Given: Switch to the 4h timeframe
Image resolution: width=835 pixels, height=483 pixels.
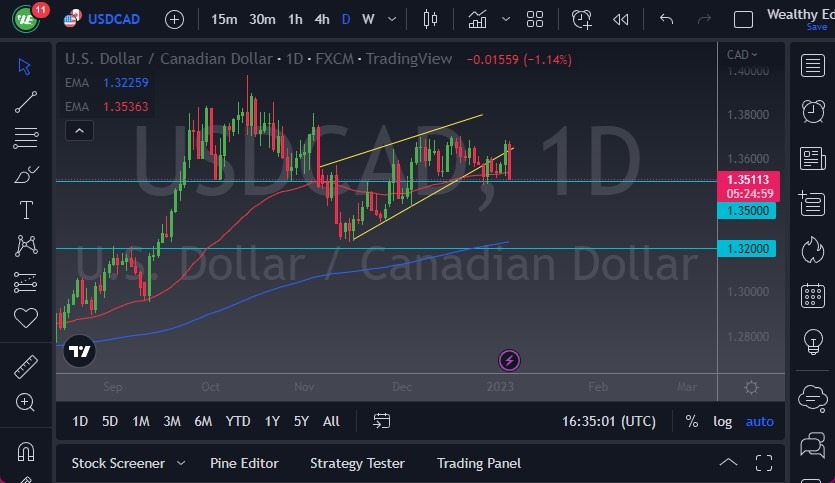Looking at the screenshot, I should click(322, 20).
